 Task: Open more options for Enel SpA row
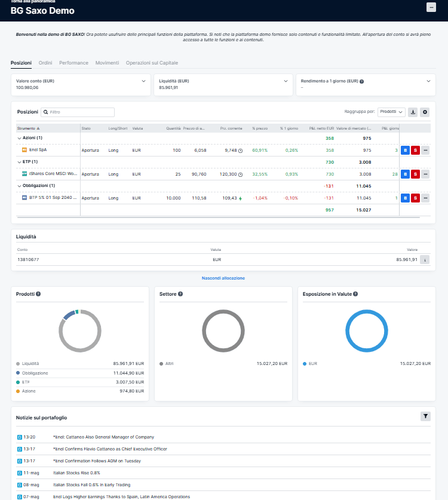pos(425,150)
